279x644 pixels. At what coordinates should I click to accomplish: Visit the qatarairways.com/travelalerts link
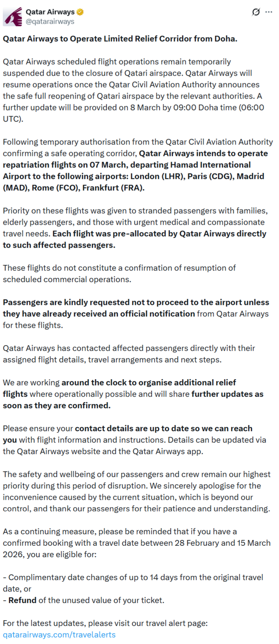pyautogui.click(x=59, y=634)
